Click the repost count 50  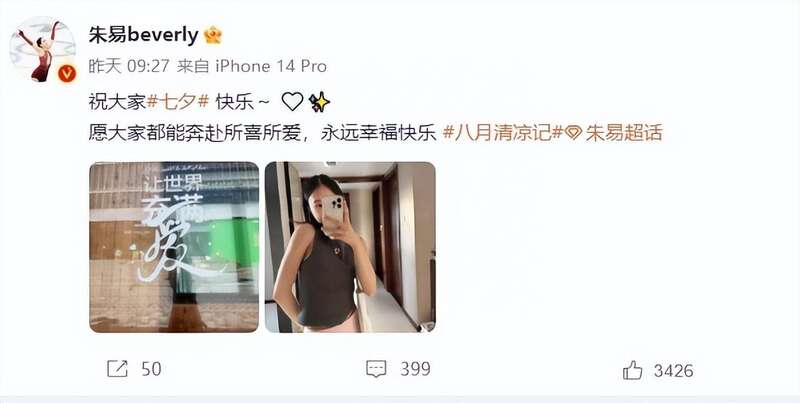[x=151, y=369]
